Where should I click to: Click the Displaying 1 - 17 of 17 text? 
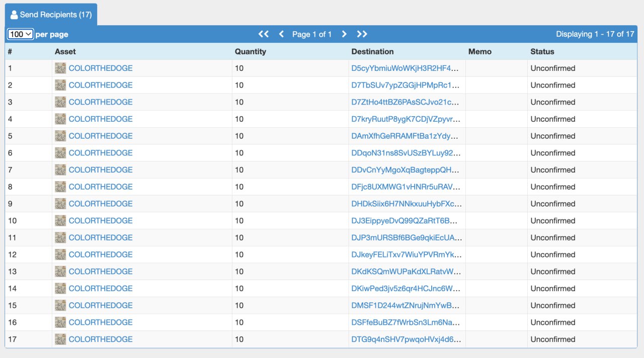coord(595,34)
